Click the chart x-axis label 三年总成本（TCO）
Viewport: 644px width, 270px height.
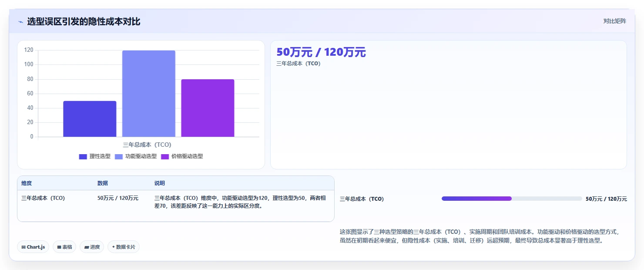click(x=147, y=145)
